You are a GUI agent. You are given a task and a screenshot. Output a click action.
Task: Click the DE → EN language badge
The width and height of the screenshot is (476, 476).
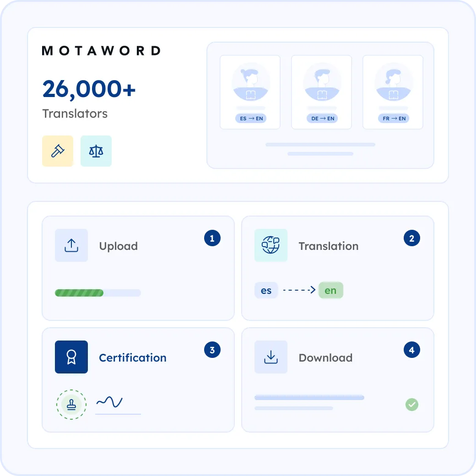(322, 119)
